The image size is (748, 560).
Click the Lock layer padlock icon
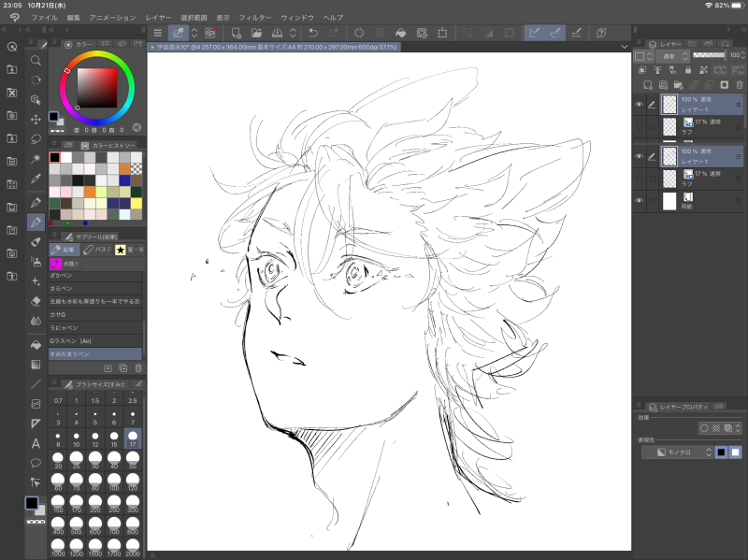click(x=688, y=70)
